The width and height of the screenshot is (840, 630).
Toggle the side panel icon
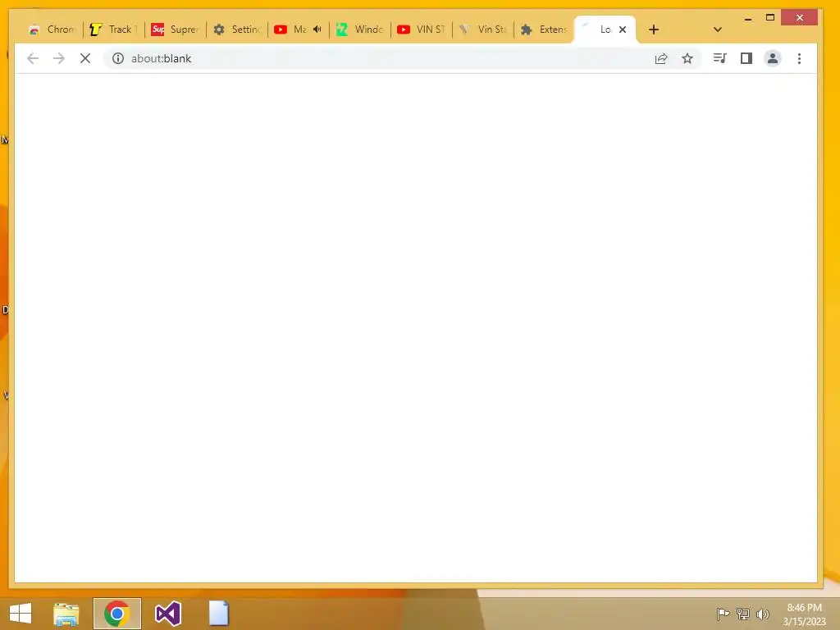pos(746,58)
